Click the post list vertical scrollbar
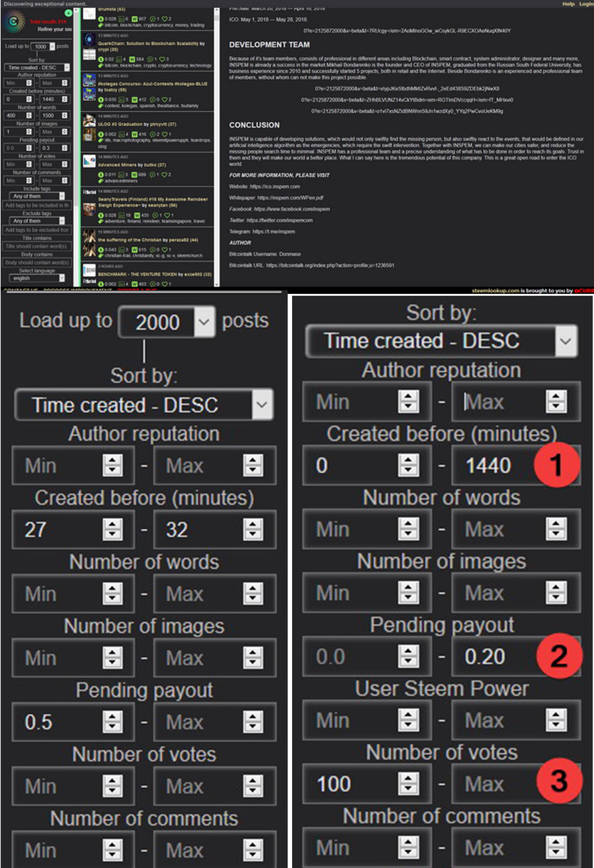 point(217,147)
